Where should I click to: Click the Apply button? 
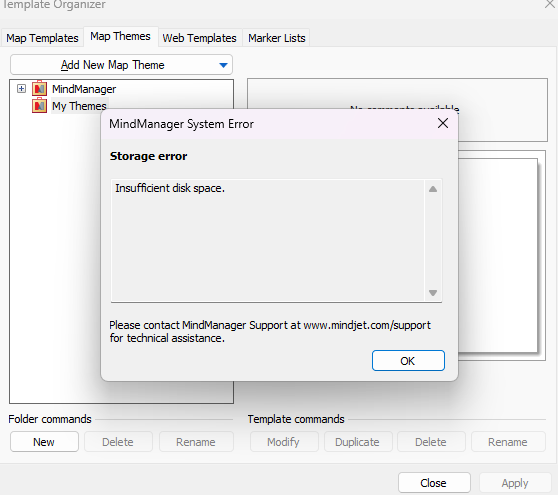(515, 483)
